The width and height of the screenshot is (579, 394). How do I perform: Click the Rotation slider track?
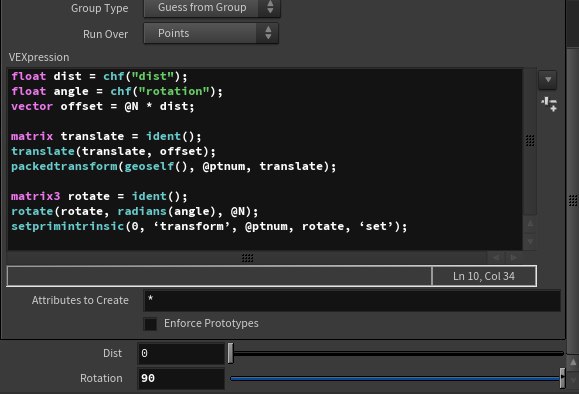tap(395, 378)
